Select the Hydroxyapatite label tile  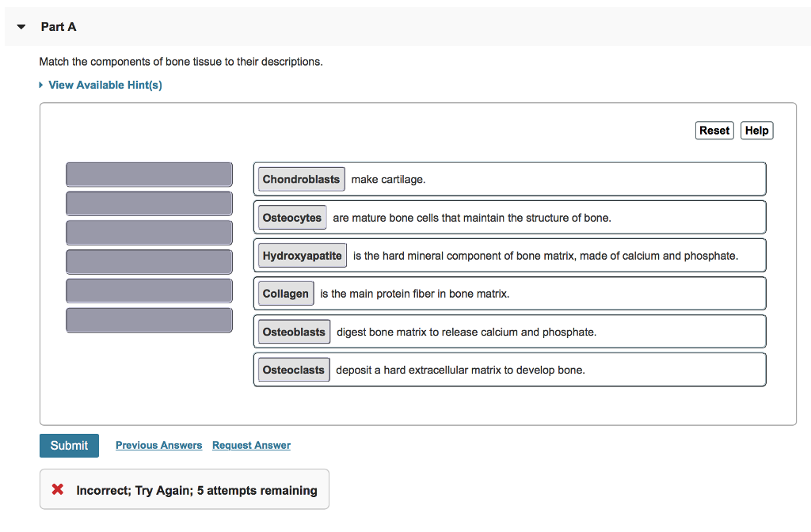(x=301, y=255)
